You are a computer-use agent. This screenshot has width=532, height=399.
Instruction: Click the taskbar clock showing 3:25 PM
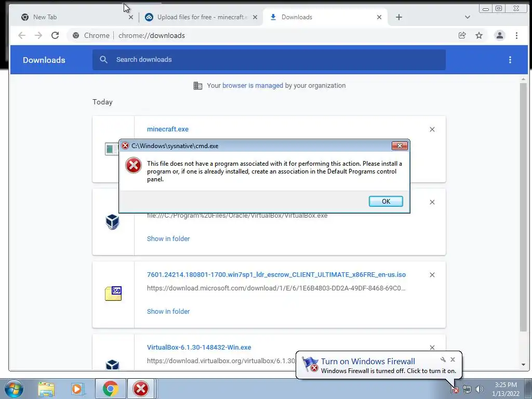click(506, 389)
